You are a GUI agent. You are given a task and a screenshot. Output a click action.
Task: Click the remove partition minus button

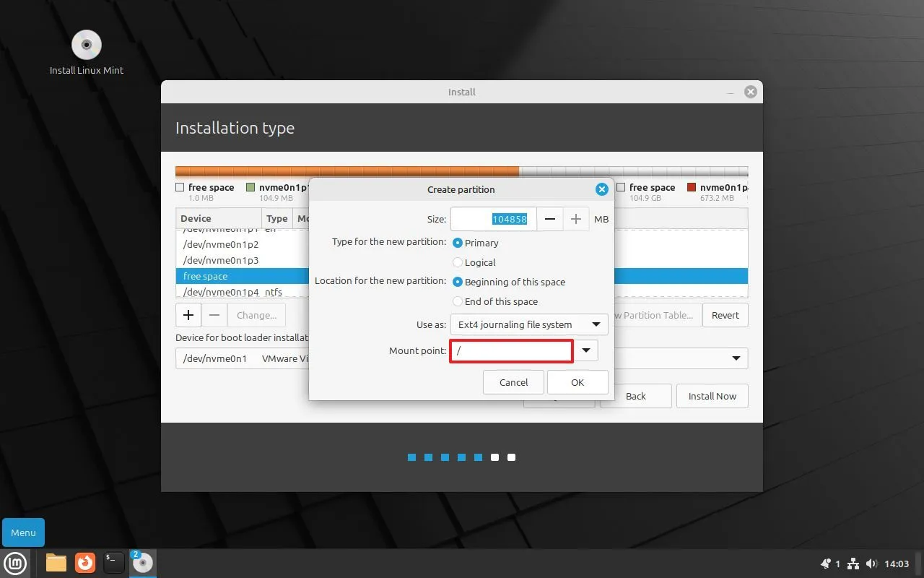214,315
